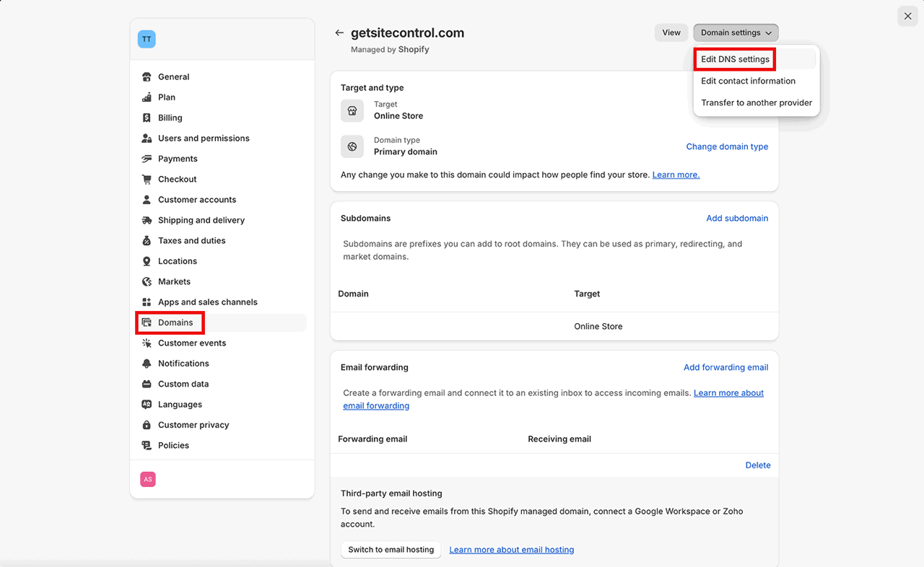The image size is (924, 567).
Task: Open Add forwarding email link
Action: 725,367
